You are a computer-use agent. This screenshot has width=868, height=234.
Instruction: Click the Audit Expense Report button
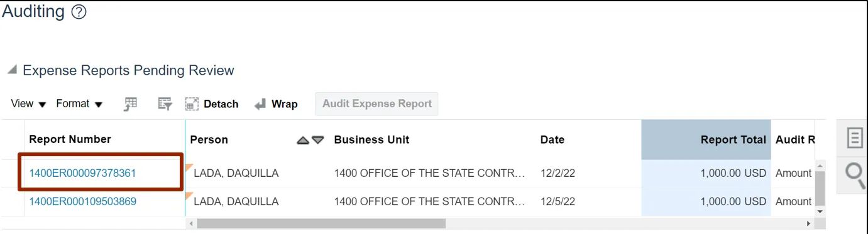pos(376,104)
